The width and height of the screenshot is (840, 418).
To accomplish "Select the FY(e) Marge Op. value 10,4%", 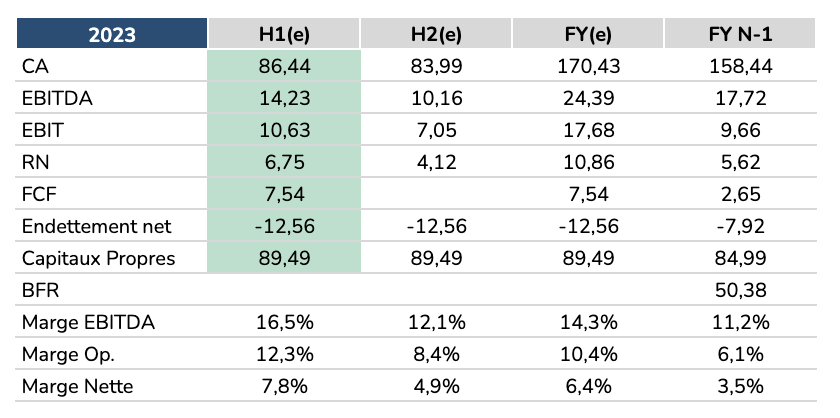I will click(588, 355).
